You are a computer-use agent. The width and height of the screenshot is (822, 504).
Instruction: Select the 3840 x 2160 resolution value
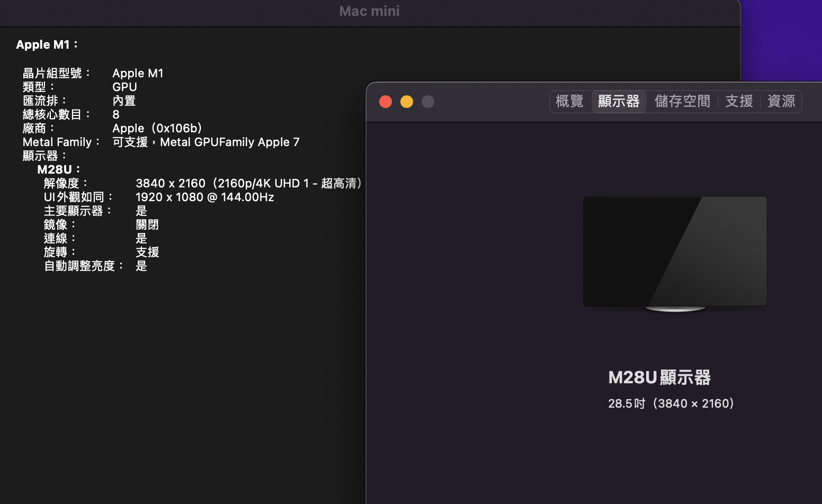point(249,183)
